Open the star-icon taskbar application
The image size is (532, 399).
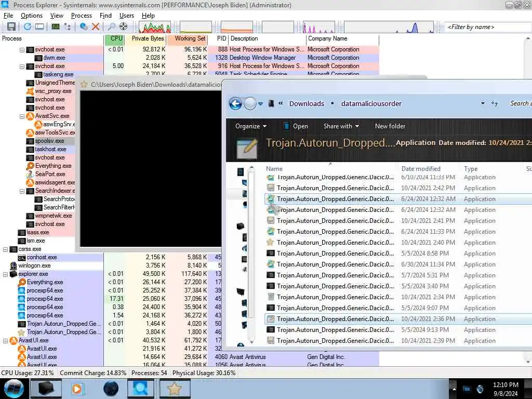click(175, 389)
